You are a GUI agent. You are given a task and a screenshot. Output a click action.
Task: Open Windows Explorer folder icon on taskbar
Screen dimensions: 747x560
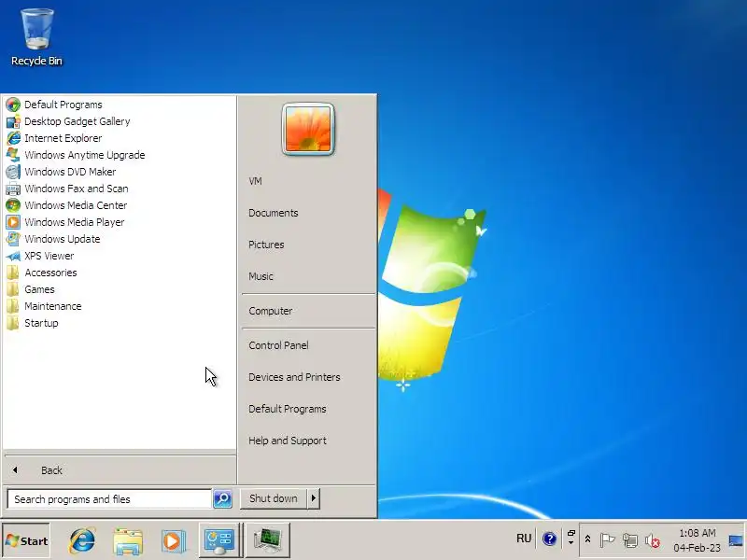coord(128,541)
